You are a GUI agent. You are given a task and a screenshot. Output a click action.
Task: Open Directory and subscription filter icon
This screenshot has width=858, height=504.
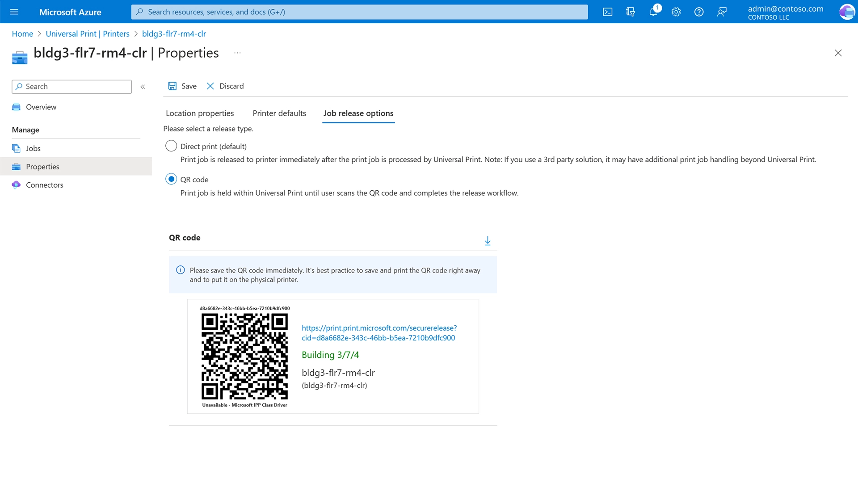click(630, 12)
